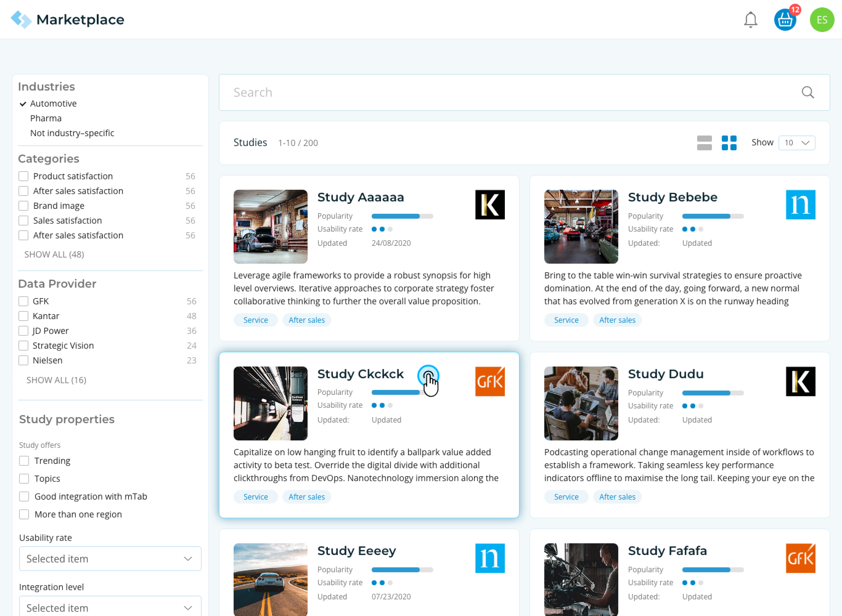
Task: Click the After sales tag on Study Ckckck
Action: coord(307,497)
